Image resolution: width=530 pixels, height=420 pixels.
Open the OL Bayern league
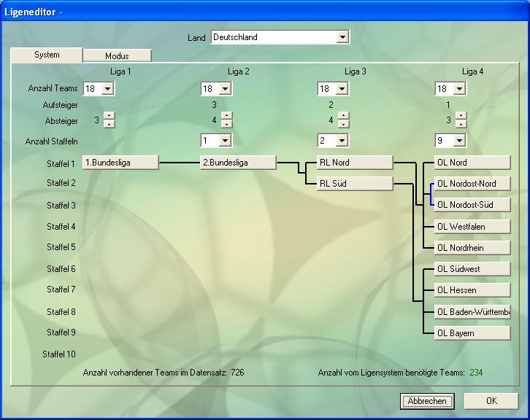tap(472, 333)
